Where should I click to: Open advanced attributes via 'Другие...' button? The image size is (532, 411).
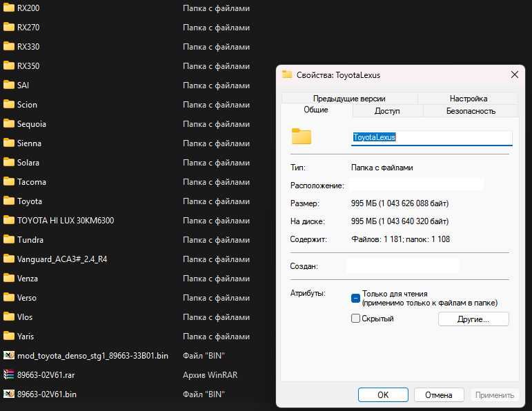[473, 319]
